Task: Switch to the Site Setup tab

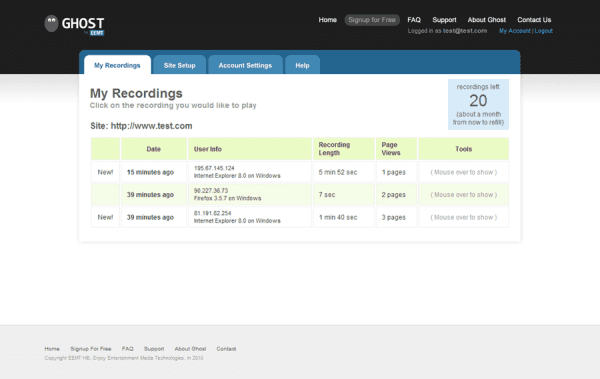Action: 179,65
